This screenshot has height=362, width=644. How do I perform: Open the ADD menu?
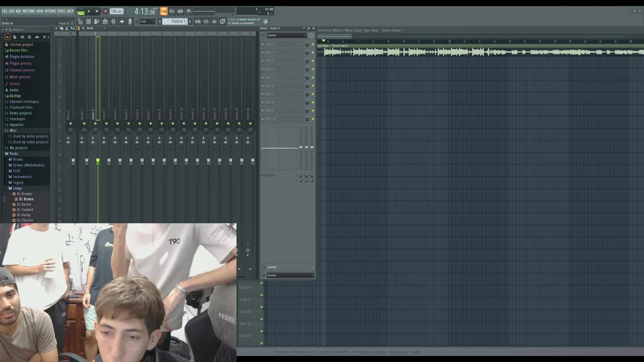(18, 11)
